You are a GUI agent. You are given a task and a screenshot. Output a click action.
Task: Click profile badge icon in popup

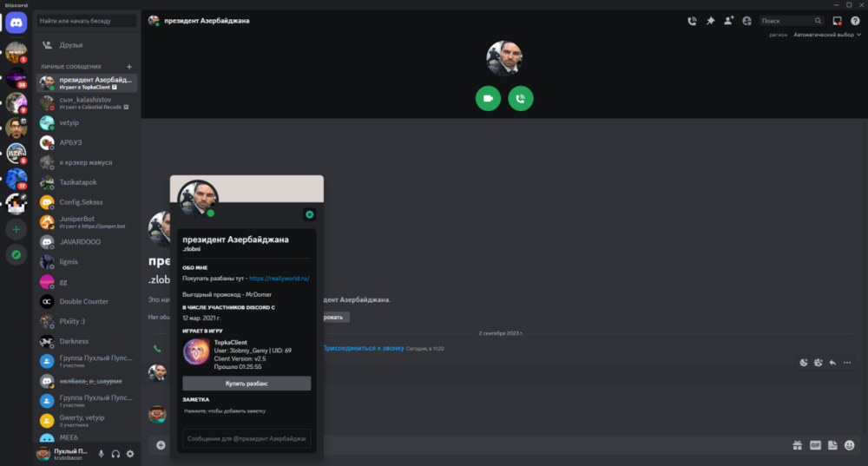(310, 214)
